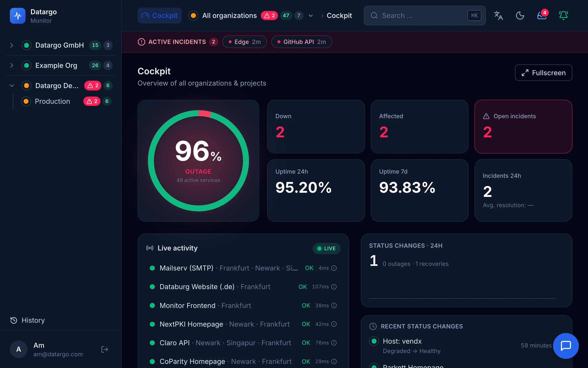This screenshot has width=588, height=368.
Task: Click the Mailserv (SMTP) activity row
Action: point(243,268)
